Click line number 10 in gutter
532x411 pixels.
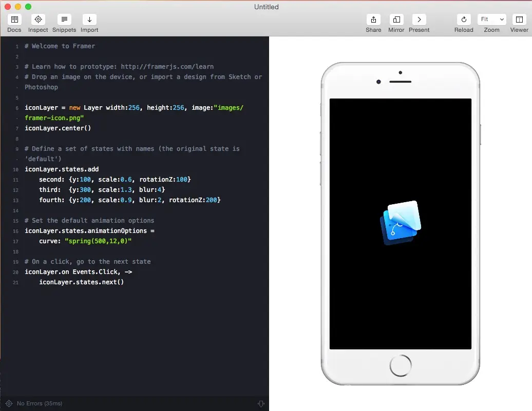(x=15, y=169)
